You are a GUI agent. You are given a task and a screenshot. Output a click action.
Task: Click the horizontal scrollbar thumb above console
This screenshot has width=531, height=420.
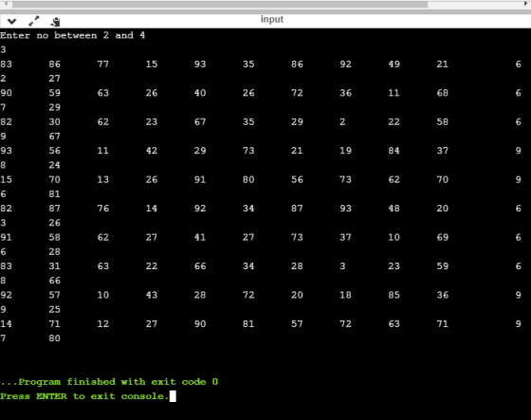(x=220, y=5)
